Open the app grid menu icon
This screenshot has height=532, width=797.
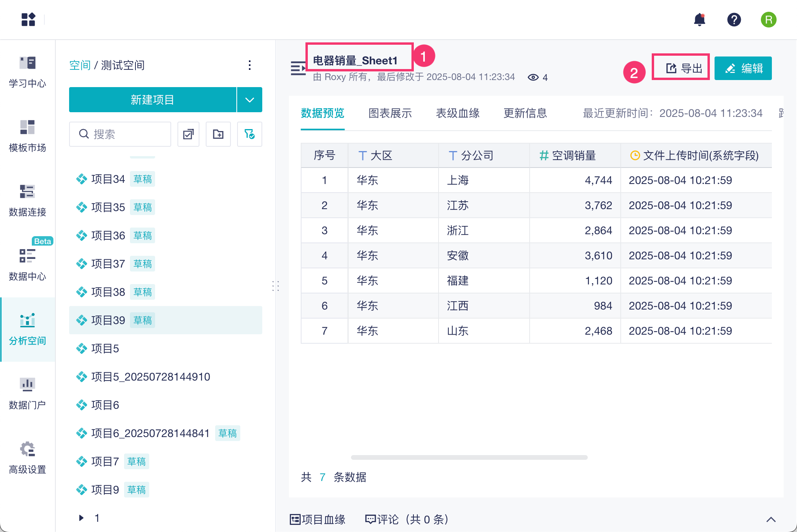[28, 20]
